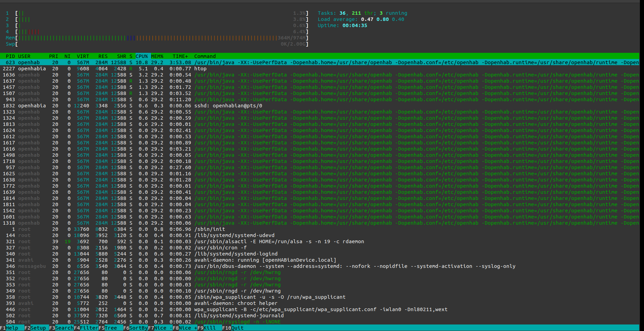
Task: Sort by the PID column header
Action: tap(10, 56)
